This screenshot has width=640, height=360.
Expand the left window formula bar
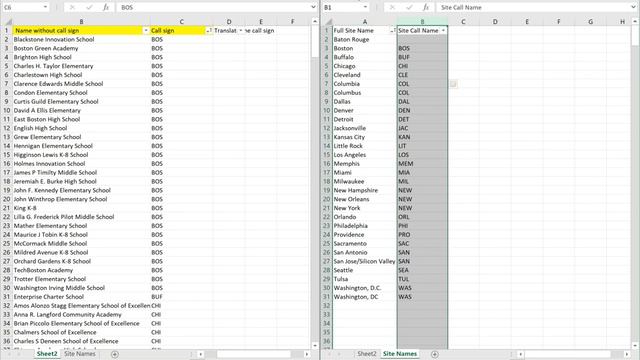[313, 7]
